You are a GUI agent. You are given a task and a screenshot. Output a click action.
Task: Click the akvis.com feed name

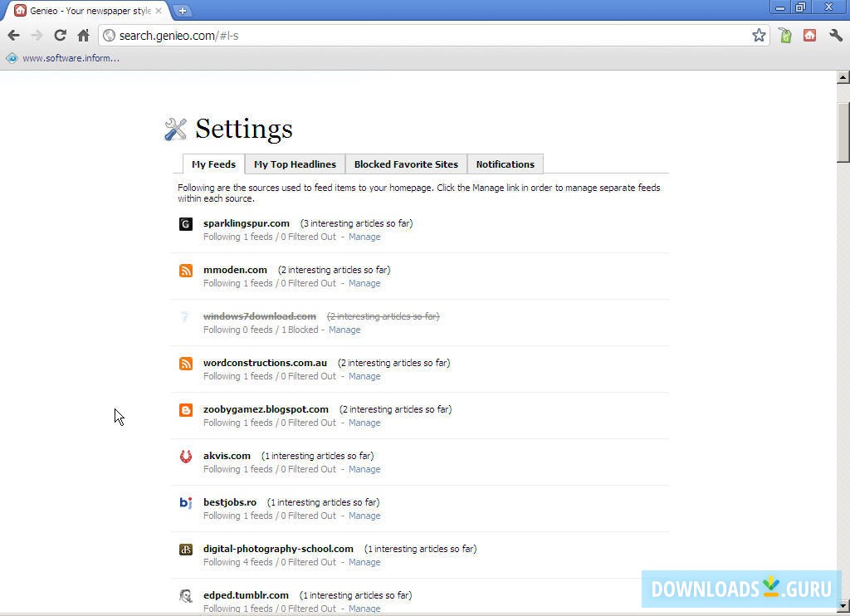[x=227, y=456]
